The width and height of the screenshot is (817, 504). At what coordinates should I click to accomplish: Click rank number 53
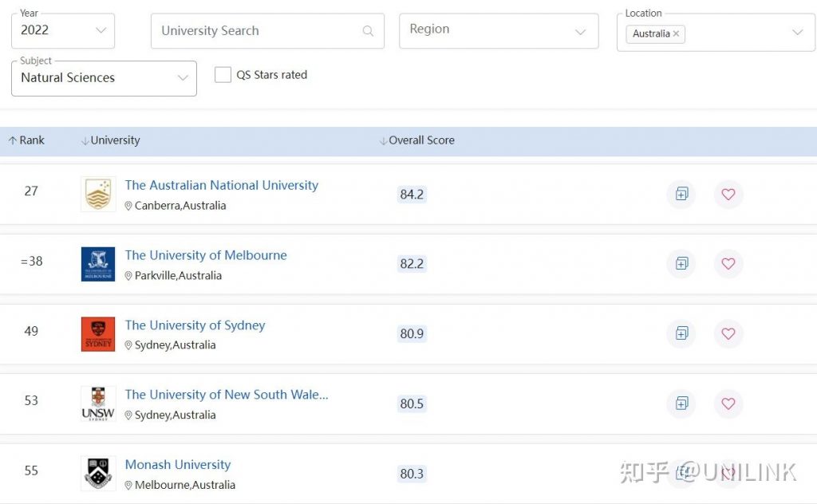click(31, 400)
